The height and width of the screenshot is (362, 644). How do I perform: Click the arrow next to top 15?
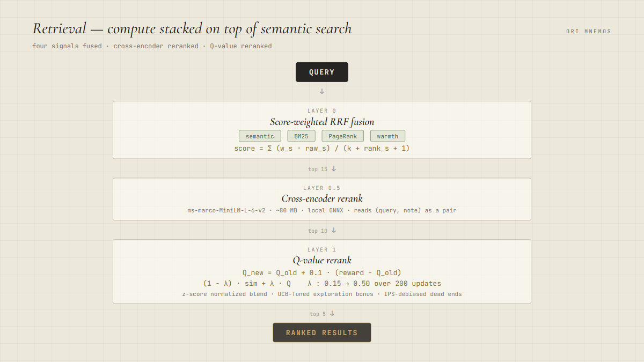click(x=334, y=169)
